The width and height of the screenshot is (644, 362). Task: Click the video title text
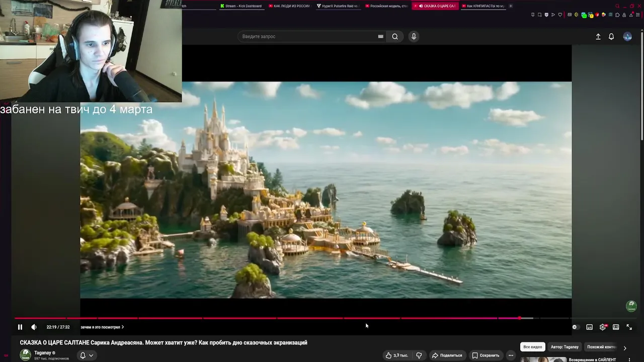tap(164, 342)
